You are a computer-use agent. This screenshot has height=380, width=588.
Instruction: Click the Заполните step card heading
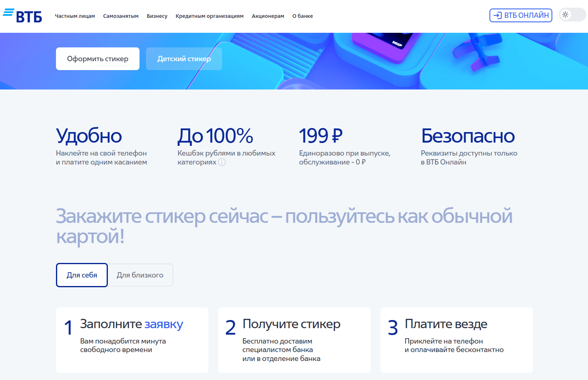coord(132,324)
